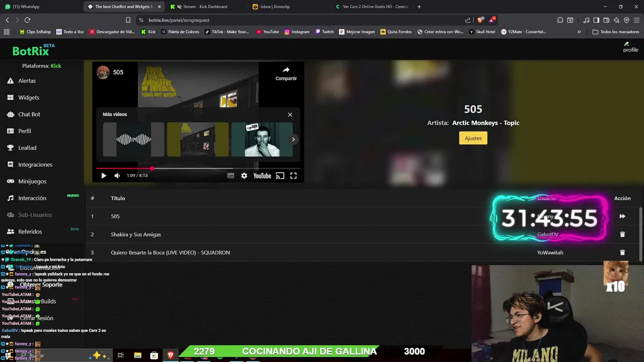Open the extensions puzzle icon
Image resolution: width=644 pixels, height=362 pixels.
click(560, 20)
